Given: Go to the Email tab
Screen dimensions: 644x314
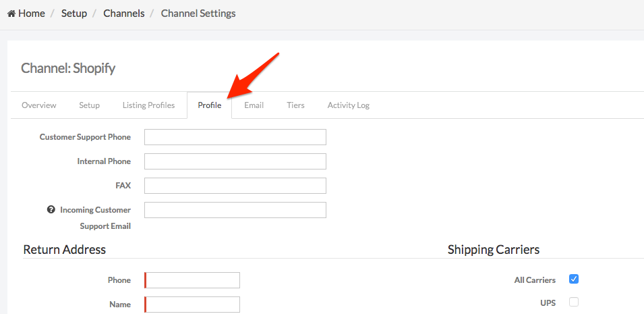Looking at the screenshot, I should pyautogui.click(x=254, y=105).
